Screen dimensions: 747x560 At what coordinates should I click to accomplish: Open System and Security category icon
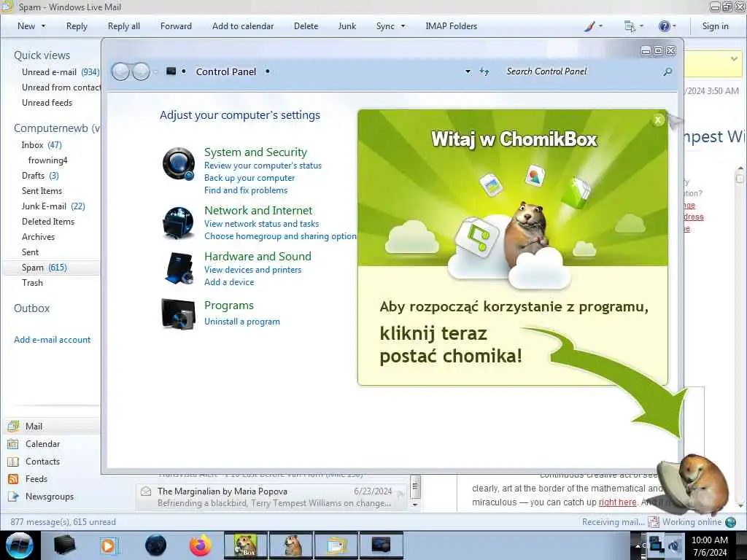tap(178, 164)
